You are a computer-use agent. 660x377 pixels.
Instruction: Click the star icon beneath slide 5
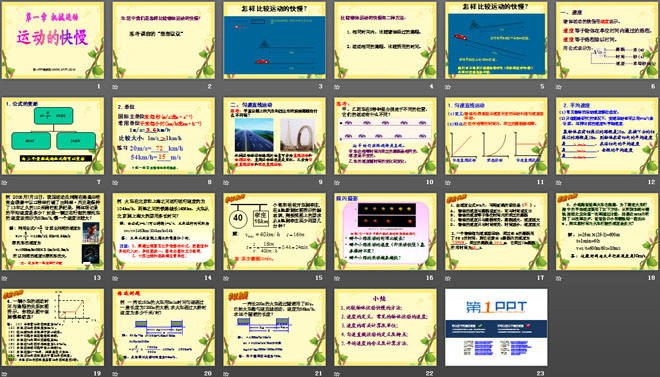pos(447,87)
